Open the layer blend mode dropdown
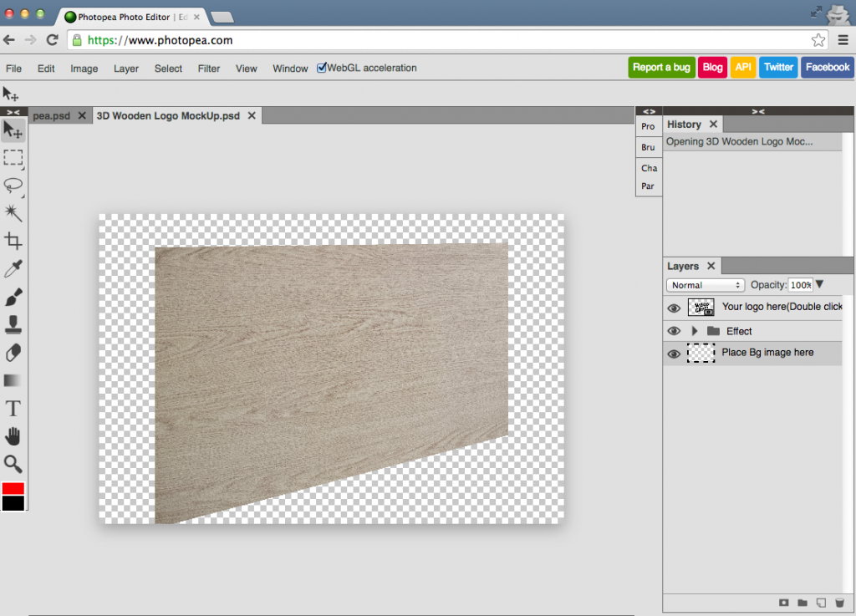856x616 pixels. [705, 285]
